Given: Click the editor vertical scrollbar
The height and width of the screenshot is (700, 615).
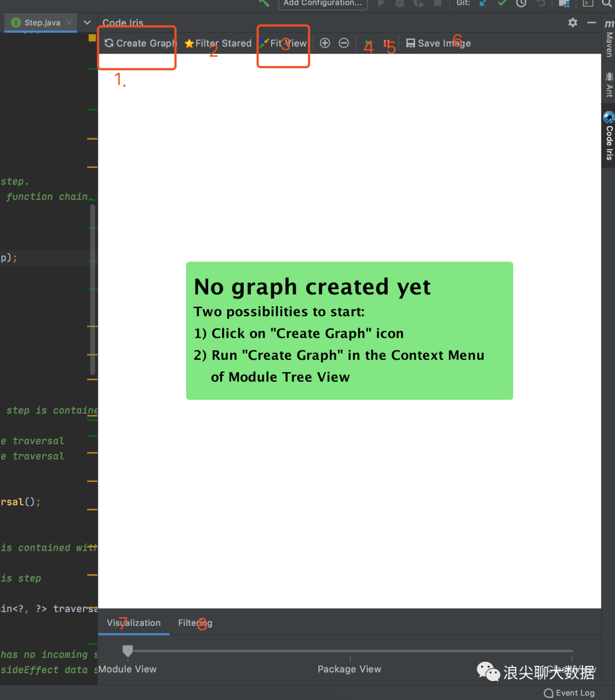Looking at the screenshot, I should click(x=92, y=290).
